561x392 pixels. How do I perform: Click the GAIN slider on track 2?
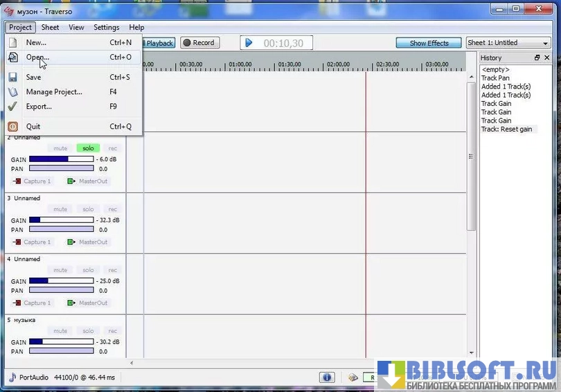point(61,159)
